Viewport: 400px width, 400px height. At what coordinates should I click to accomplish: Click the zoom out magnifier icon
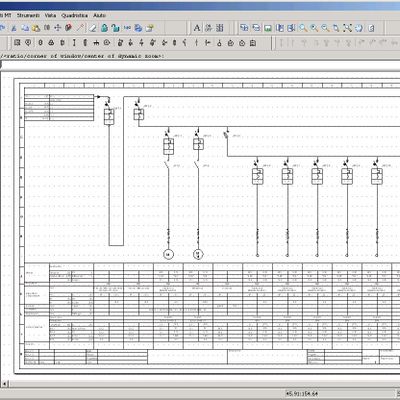click(325, 28)
